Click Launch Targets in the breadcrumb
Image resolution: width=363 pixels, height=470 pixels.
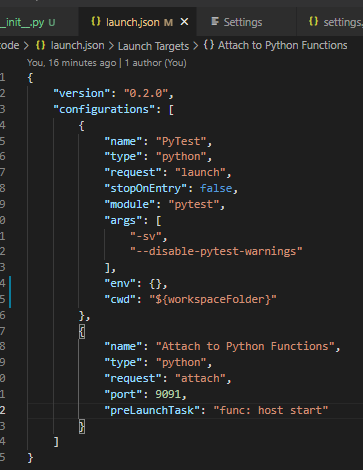(x=153, y=46)
